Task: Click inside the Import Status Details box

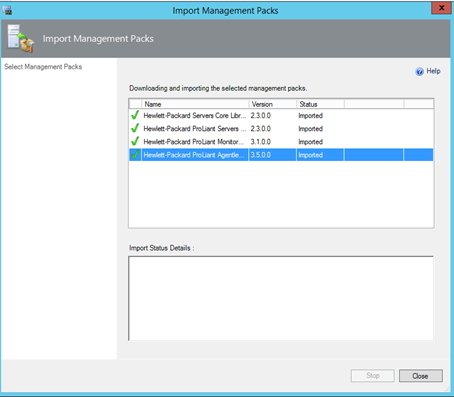Action: [x=281, y=298]
